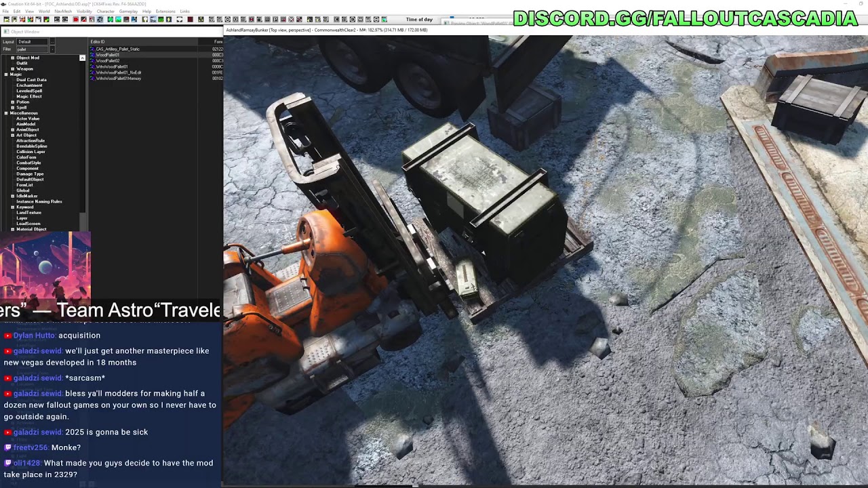Click the object tree scrollbar thumb
This screenshot has width=868, height=488.
pos(83,222)
